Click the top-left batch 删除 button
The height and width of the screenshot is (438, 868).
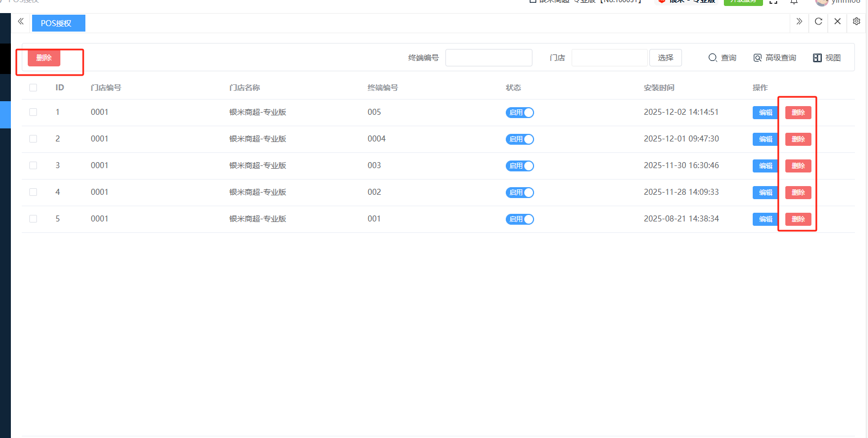[x=44, y=58]
